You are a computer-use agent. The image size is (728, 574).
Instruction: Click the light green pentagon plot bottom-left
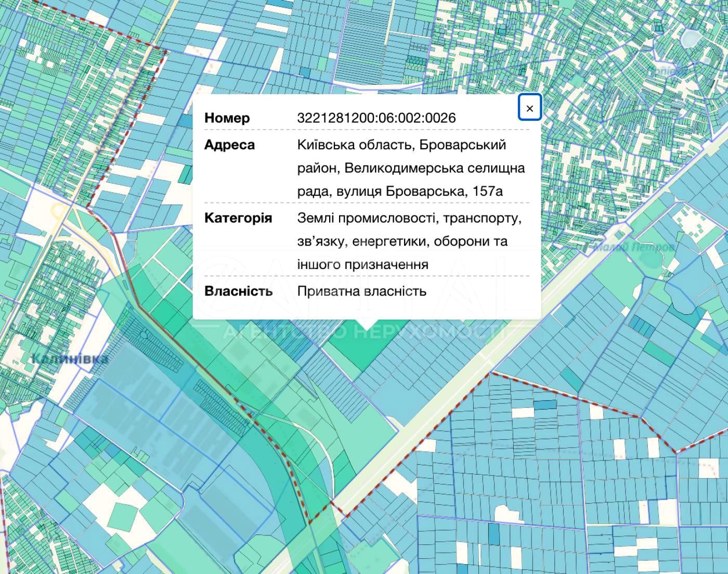click(122, 516)
